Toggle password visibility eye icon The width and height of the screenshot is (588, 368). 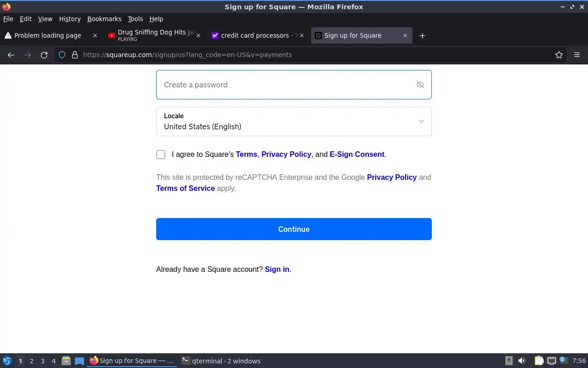pos(420,85)
